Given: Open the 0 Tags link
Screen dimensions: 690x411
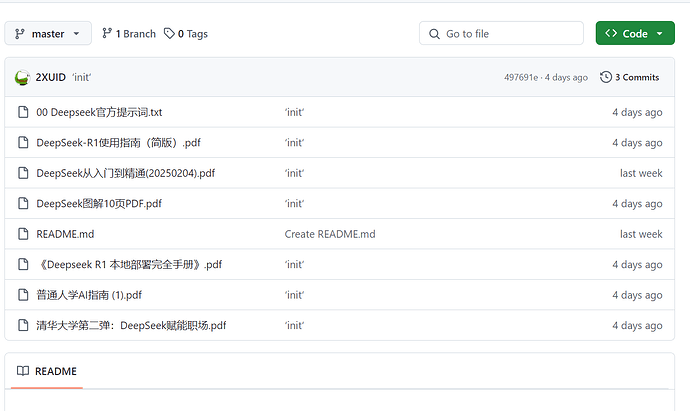Looking at the screenshot, I should click(186, 33).
